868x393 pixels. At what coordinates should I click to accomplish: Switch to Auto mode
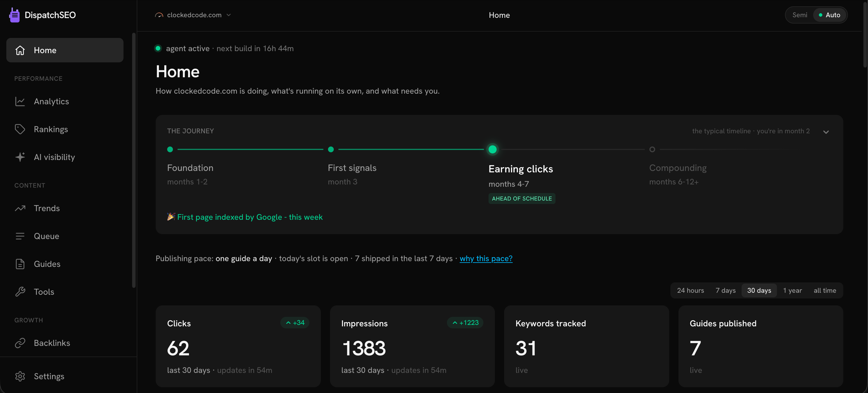tap(830, 15)
